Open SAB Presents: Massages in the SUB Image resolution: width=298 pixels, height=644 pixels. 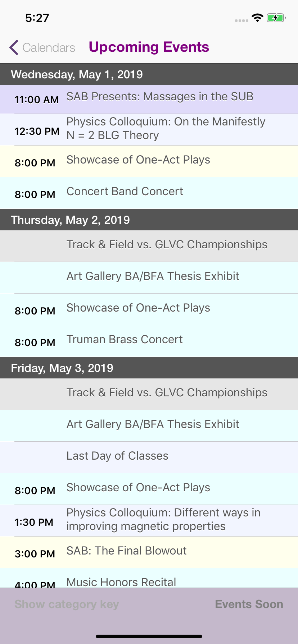[x=160, y=97]
